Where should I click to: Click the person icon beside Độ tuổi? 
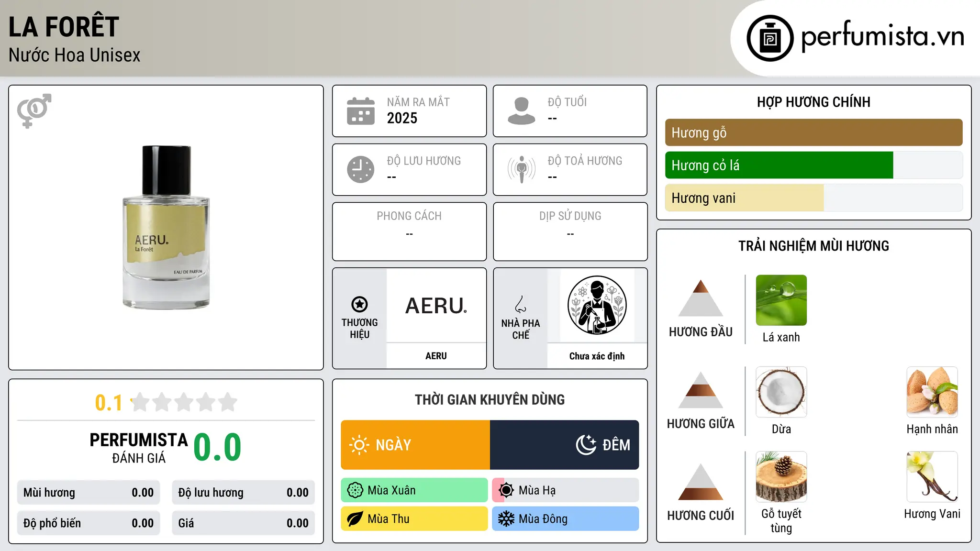[522, 111]
